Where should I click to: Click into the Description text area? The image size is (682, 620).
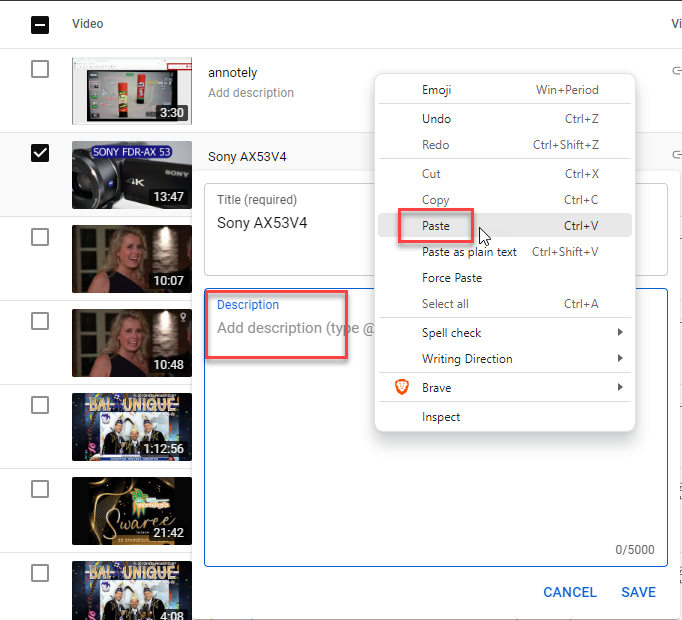[x=435, y=427]
